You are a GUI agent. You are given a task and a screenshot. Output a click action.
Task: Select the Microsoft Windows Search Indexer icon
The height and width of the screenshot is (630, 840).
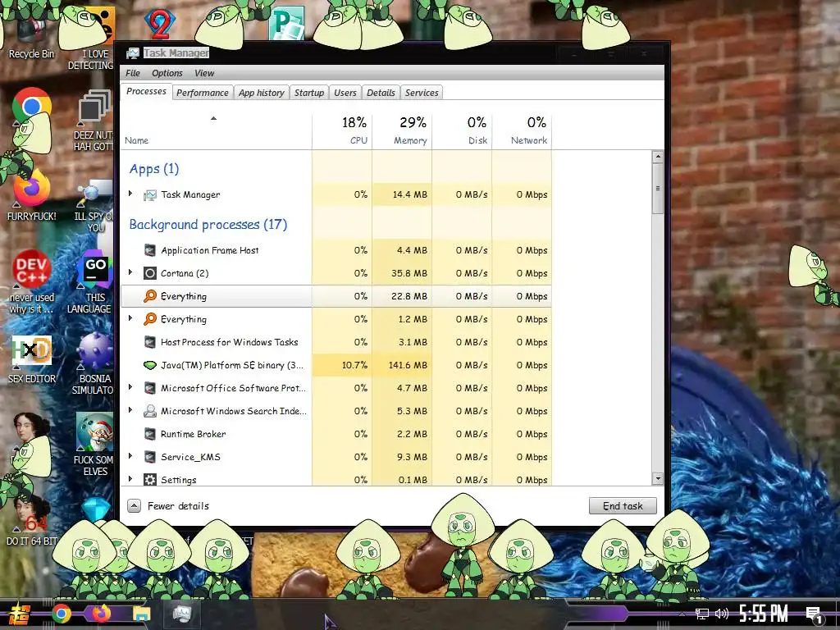pos(150,412)
